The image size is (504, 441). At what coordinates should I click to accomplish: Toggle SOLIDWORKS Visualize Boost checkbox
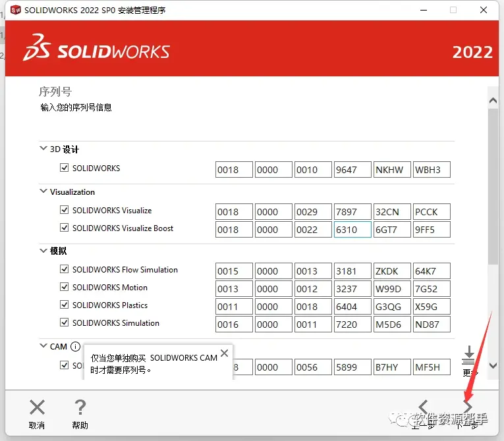point(65,228)
